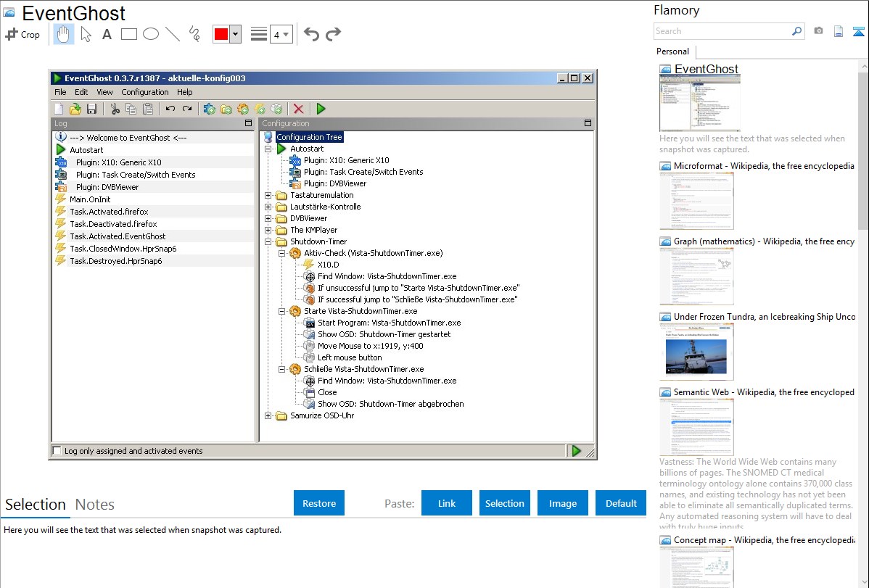Select the arrow pointer tool
The image size is (869, 588).
(86, 34)
